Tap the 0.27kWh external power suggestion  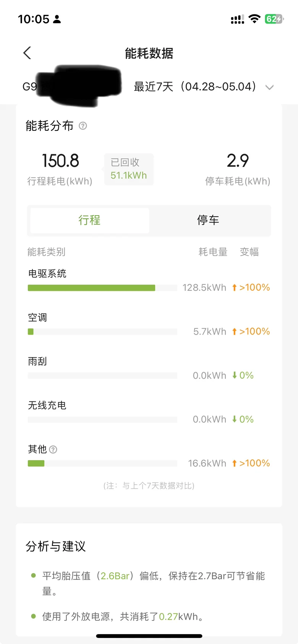[123, 617]
